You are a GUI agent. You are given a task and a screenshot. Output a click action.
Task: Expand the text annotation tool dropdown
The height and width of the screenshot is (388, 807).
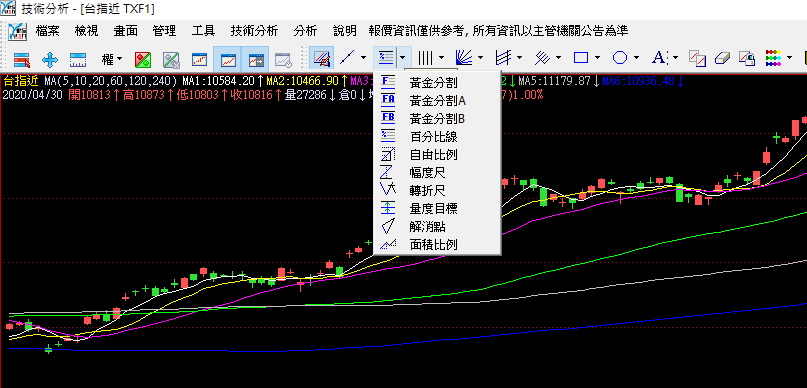[675, 58]
